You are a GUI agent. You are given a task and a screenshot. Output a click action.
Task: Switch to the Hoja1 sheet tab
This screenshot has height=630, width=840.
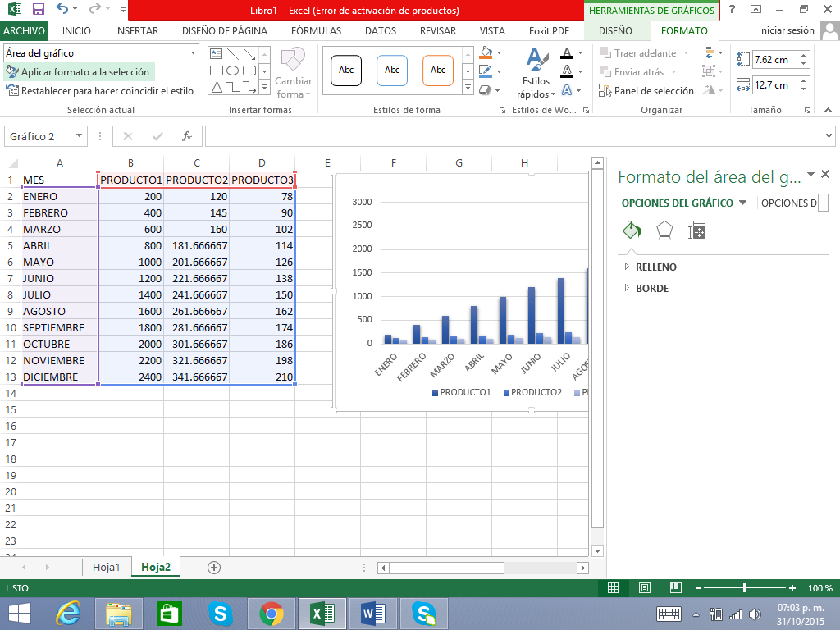tap(107, 567)
